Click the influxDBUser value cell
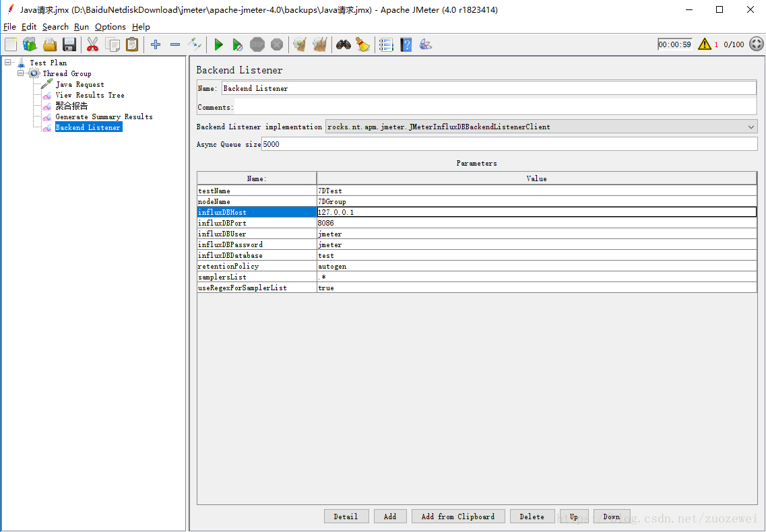The width and height of the screenshot is (766, 532). (x=536, y=234)
